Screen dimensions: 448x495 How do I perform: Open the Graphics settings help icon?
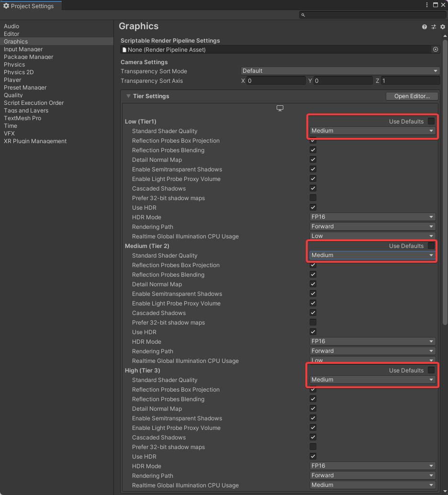424,27
